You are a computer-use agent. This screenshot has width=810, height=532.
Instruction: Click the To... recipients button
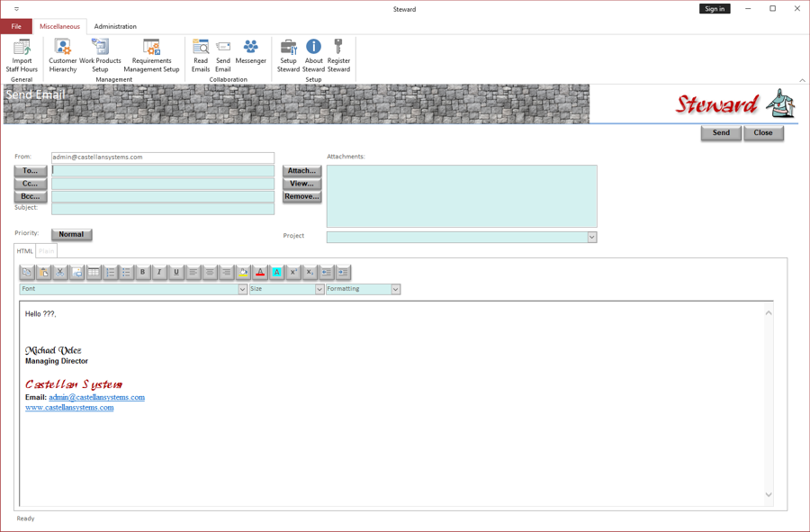click(31, 170)
